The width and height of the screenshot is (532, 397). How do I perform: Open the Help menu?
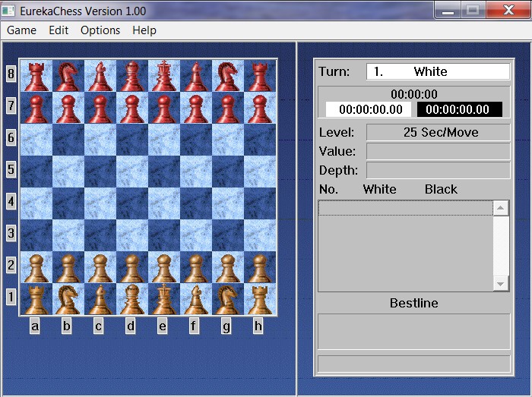pos(144,30)
